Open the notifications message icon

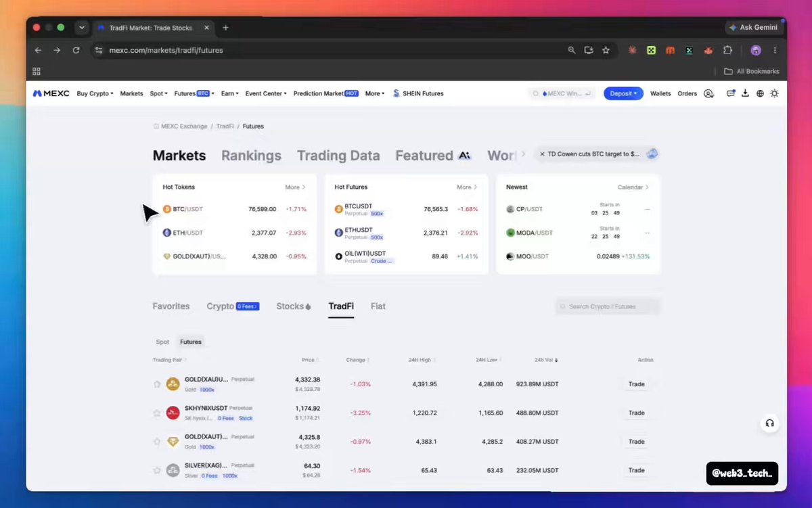tap(731, 93)
